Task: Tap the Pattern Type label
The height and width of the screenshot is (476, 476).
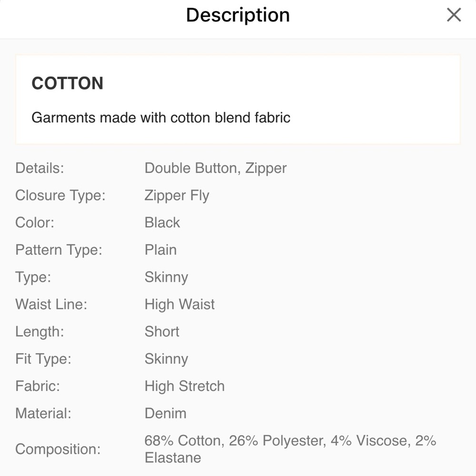Action: click(x=59, y=250)
